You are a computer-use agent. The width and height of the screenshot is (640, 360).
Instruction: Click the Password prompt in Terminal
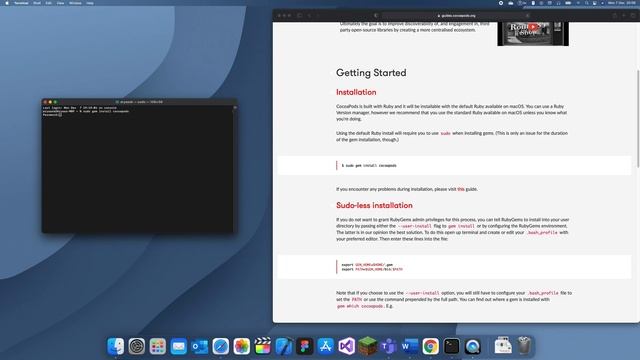(51, 115)
